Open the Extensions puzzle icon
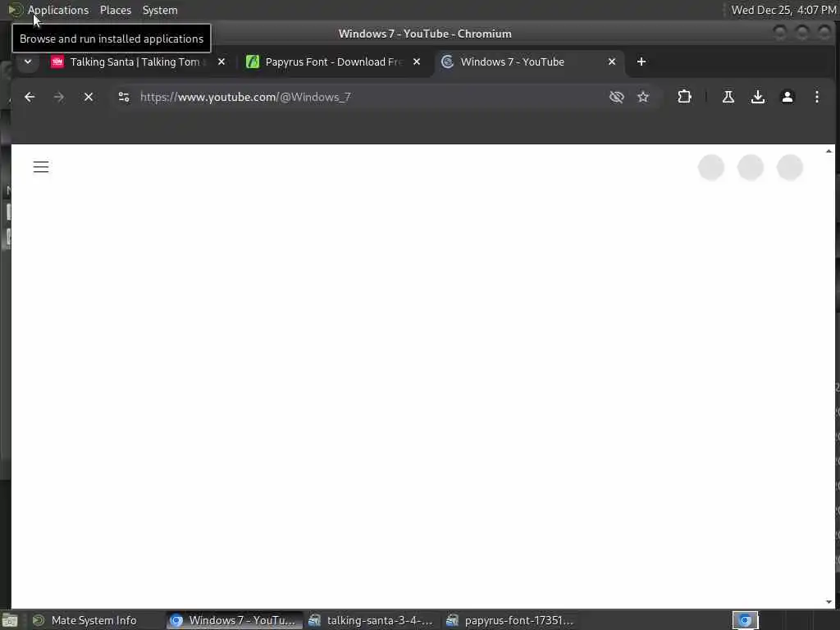This screenshot has height=630, width=840. (684, 97)
